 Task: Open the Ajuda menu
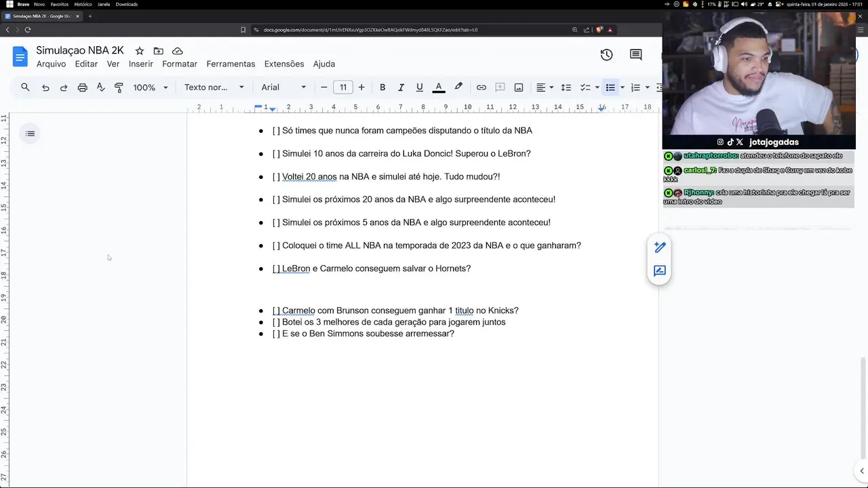(x=324, y=64)
